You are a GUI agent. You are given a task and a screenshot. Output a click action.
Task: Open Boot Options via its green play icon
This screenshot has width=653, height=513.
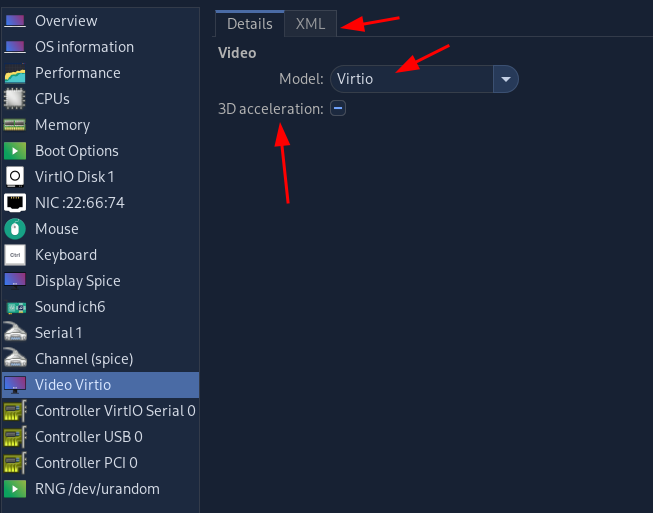coord(15,151)
